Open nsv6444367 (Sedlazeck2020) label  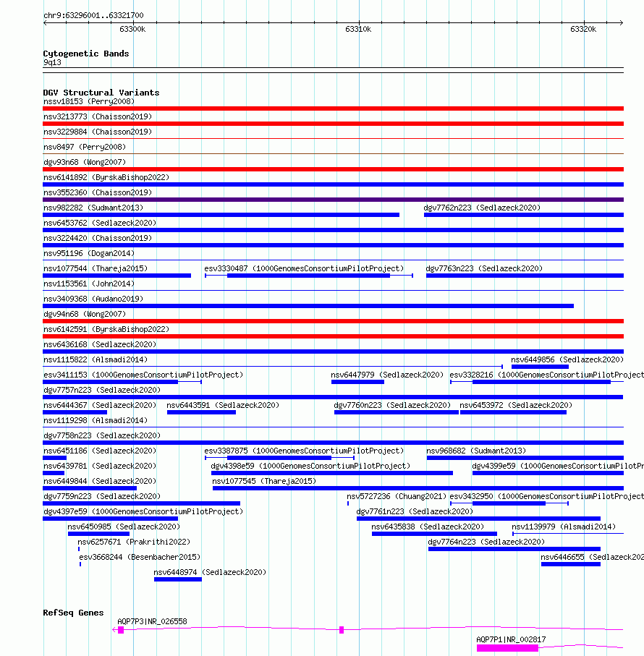pyautogui.click(x=100, y=406)
